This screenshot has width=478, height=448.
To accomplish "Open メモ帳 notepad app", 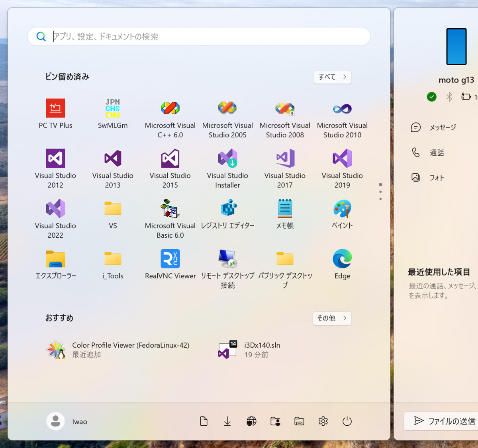I will point(285,214).
